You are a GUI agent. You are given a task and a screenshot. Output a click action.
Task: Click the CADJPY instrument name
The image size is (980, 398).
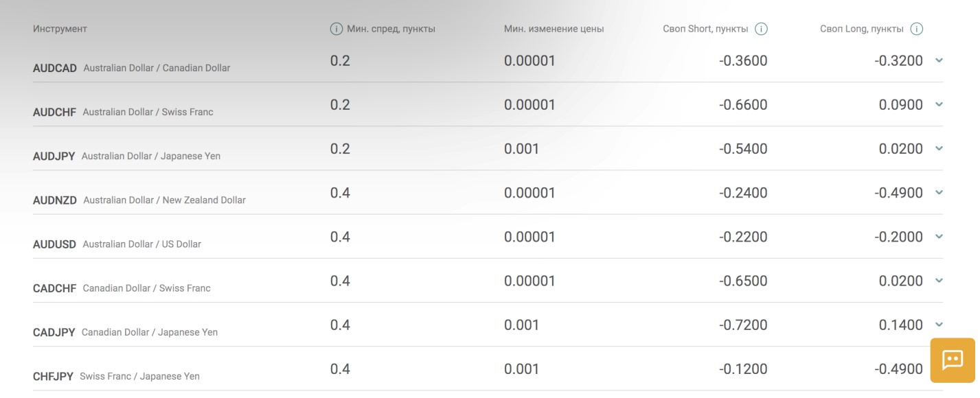(149, 332)
